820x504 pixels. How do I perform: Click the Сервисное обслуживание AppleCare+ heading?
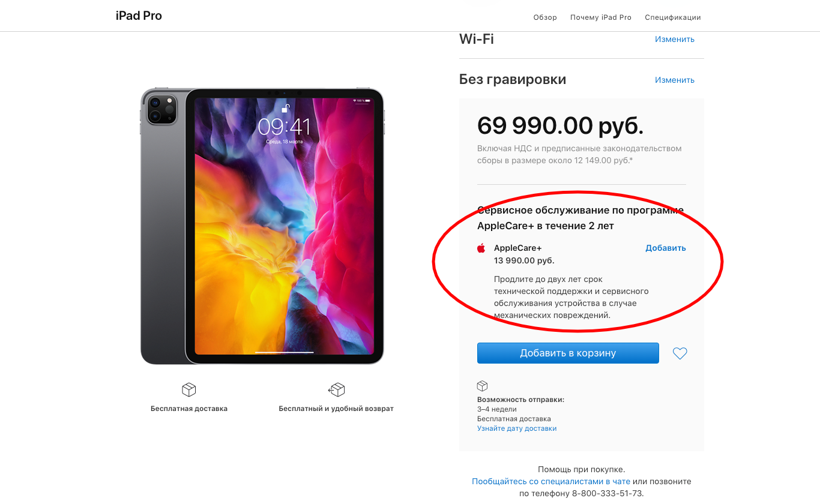point(580,218)
